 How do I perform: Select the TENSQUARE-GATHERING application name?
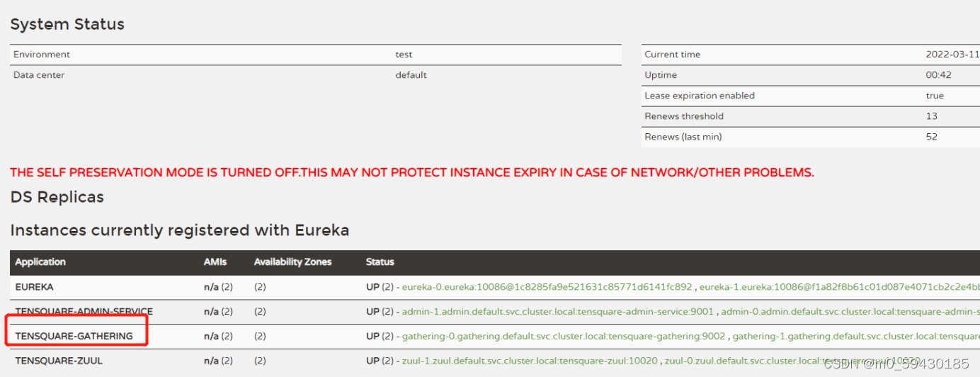(74, 337)
